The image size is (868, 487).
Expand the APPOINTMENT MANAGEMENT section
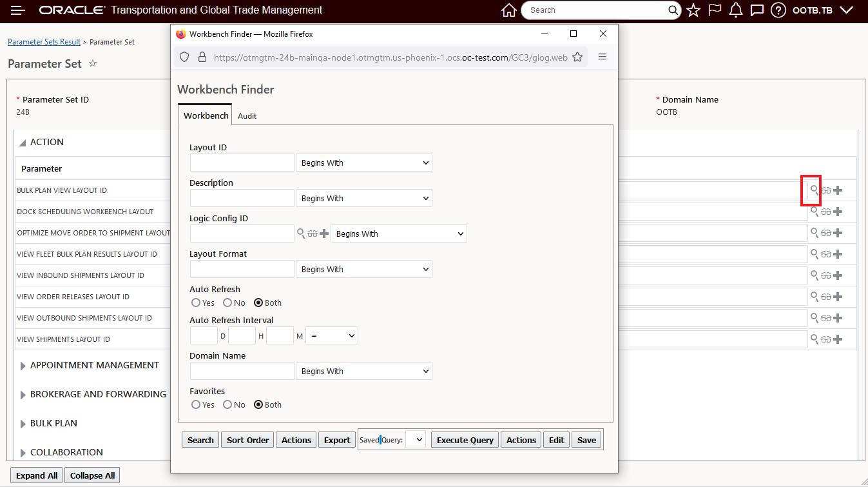[x=23, y=366]
